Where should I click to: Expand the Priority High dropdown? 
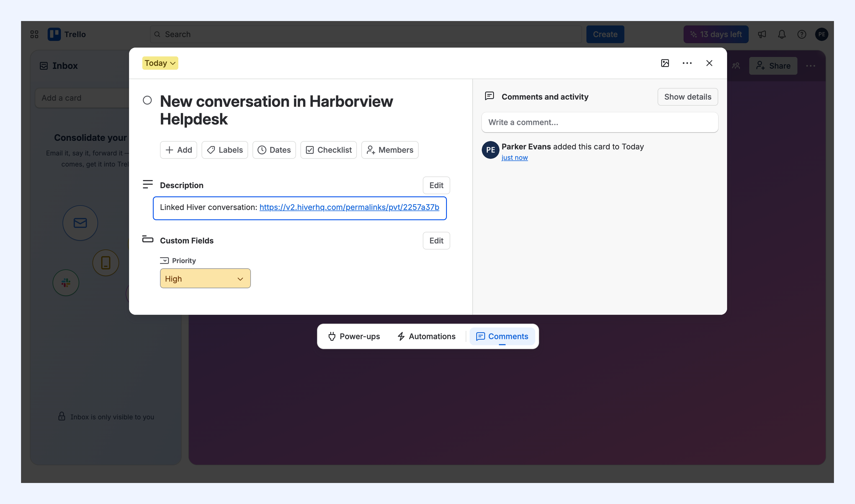(x=205, y=279)
